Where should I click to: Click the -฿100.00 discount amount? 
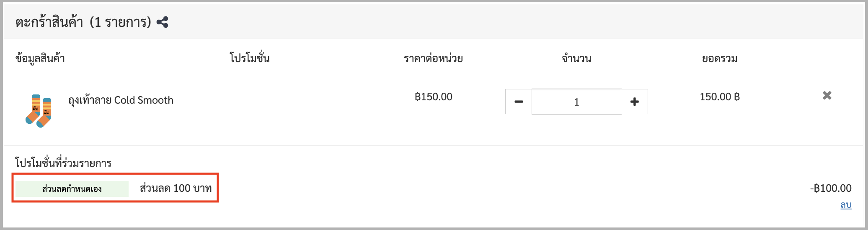[x=831, y=188]
